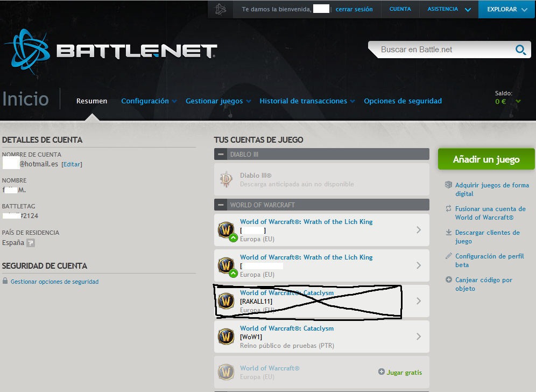The height and width of the screenshot is (392, 536).
Task: Click the cerrar sesión link
Action: tap(354, 9)
